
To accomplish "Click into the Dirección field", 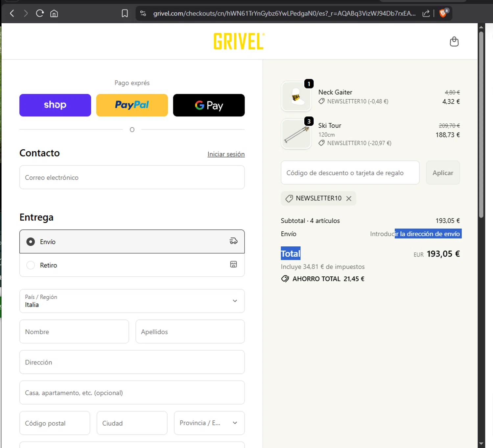I will [132, 362].
